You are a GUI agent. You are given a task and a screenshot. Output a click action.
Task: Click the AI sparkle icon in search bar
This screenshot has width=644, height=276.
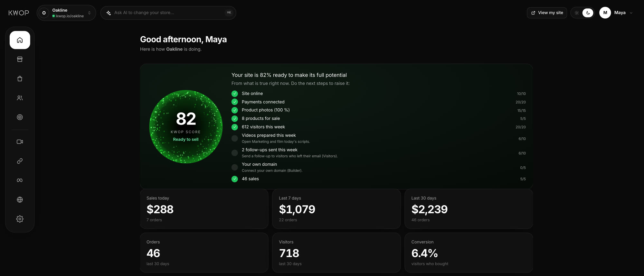[109, 13]
